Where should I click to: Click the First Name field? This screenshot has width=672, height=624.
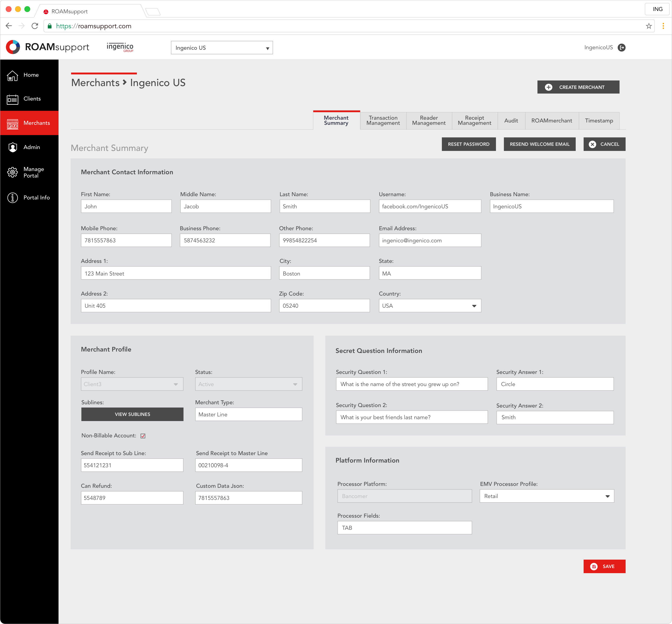[x=126, y=206]
